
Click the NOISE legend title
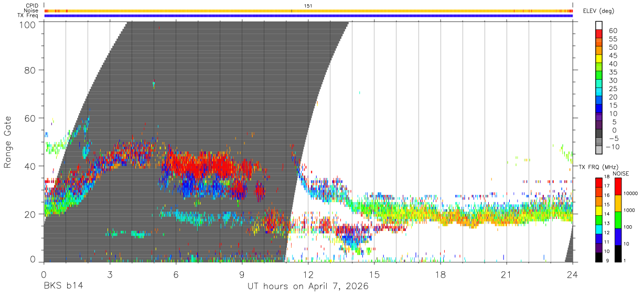(x=621, y=173)
